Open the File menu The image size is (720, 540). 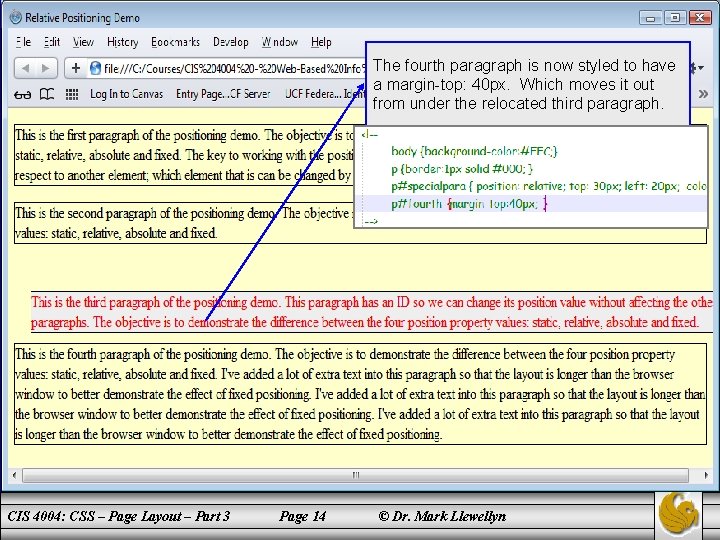[x=23, y=42]
